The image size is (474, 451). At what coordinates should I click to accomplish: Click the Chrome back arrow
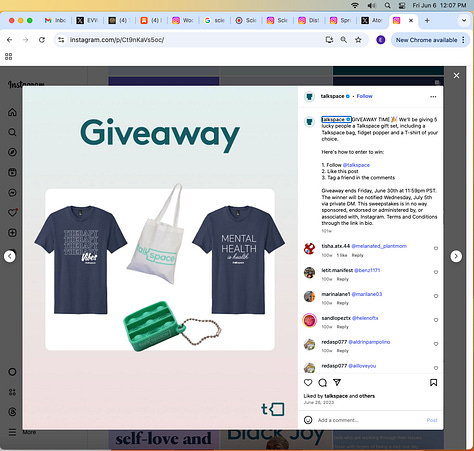pyautogui.click(x=10, y=40)
